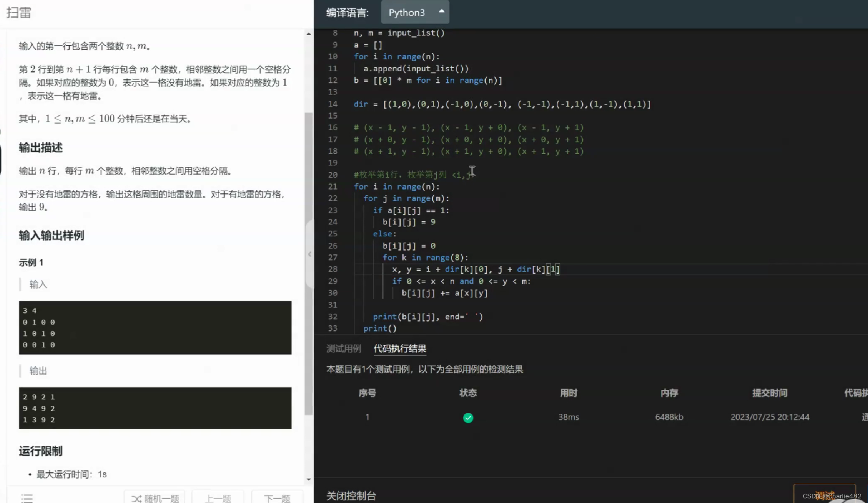868x503 pixels.
Task: Click the left panel collapse arrow handle
Action: 310,254
